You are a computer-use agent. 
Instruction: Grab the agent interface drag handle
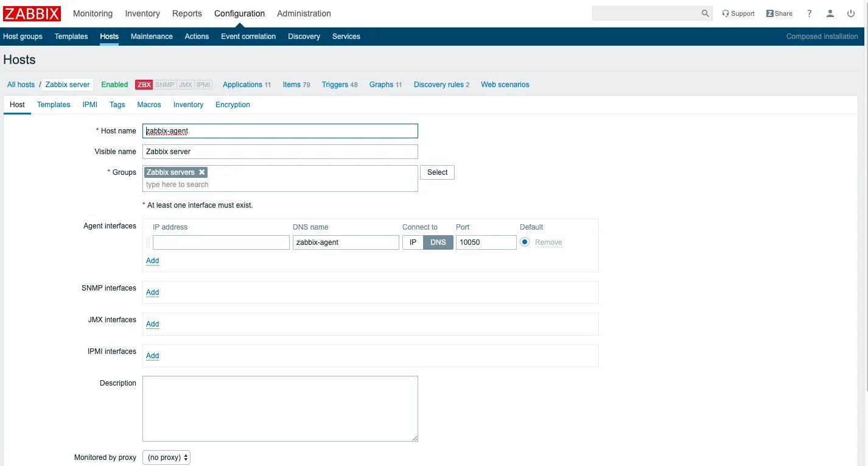(148, 242)
